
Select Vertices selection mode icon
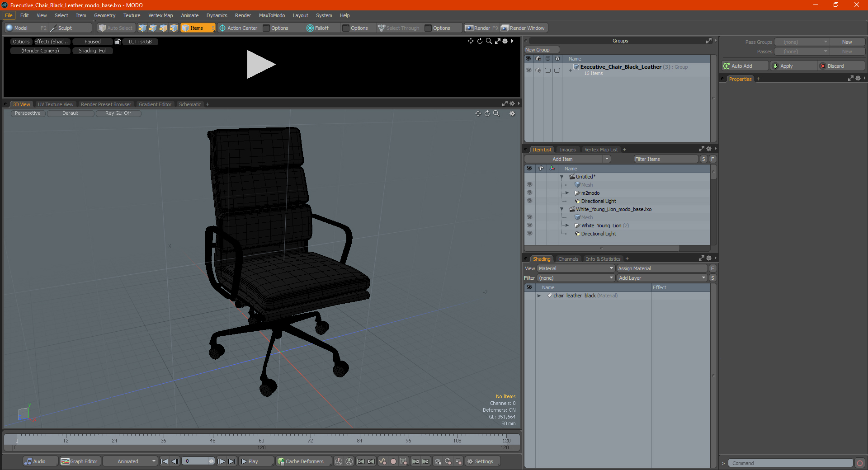pyautogui.click(x=142, y=28)
